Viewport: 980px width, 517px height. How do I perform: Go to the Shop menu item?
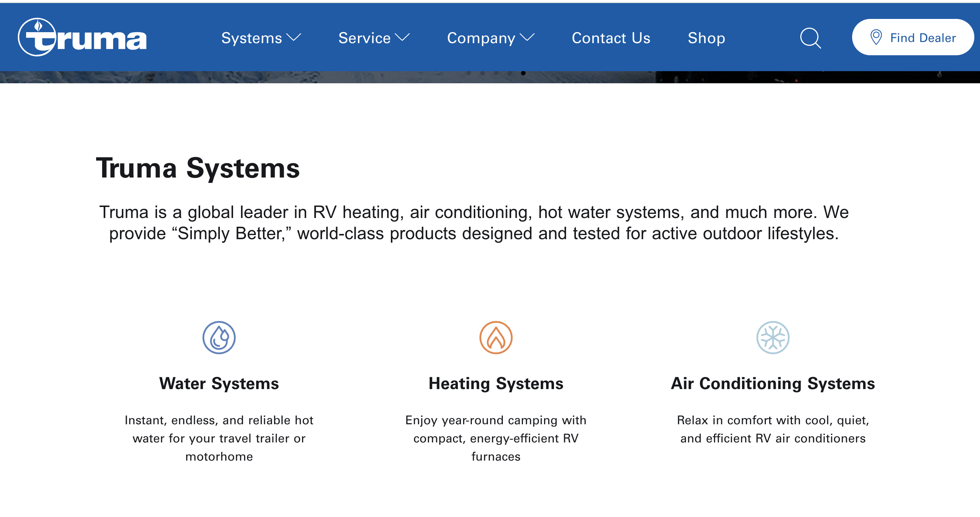coord(706,38)
